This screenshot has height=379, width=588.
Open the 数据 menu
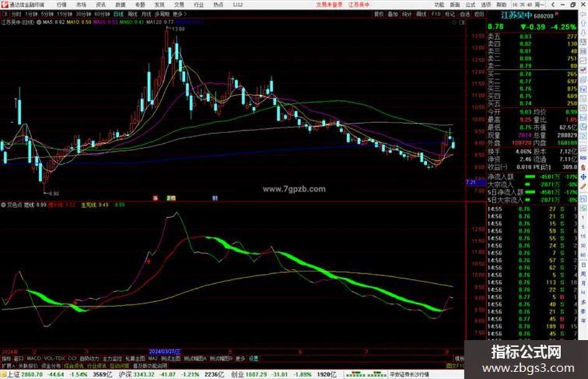click(120, 5)
